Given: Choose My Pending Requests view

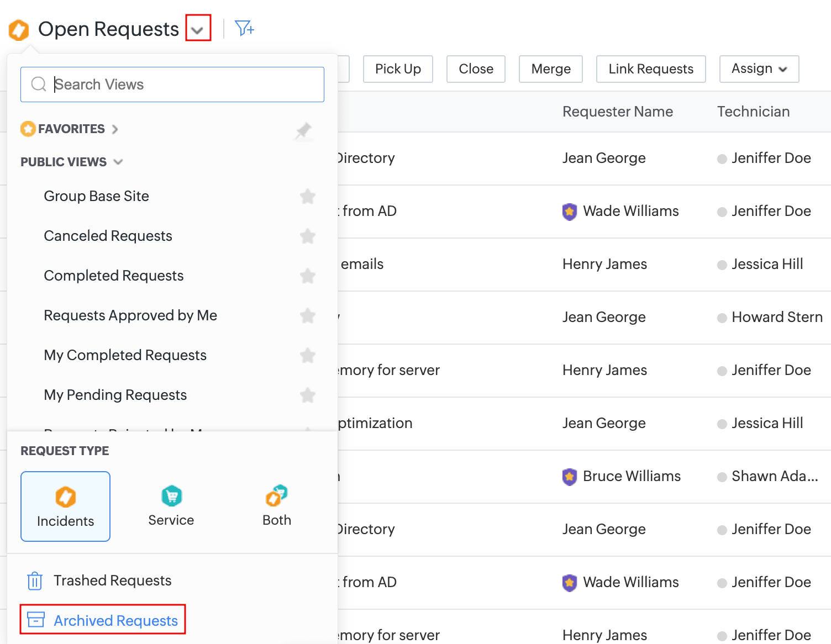Looking at the screenshot, I should (115, 395).
